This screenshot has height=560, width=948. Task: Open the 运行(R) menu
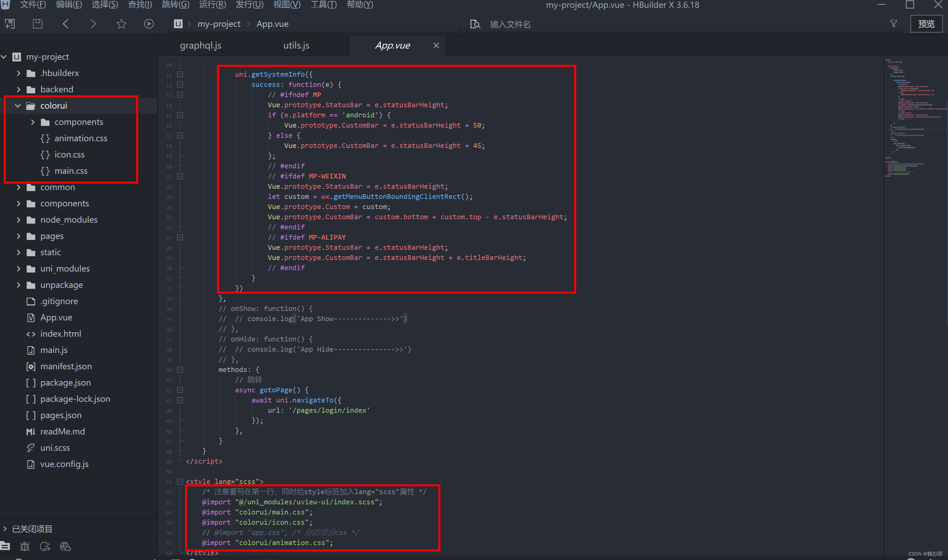tap(212, 4)
